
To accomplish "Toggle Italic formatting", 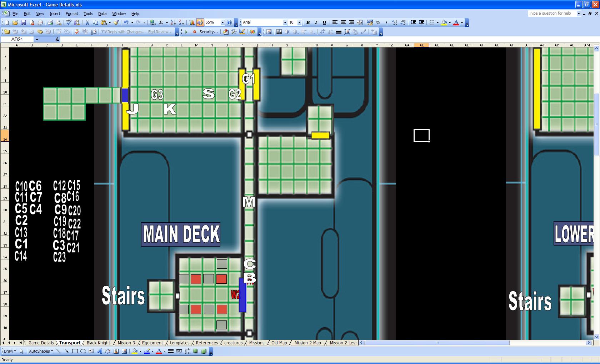I will [316, 22].
